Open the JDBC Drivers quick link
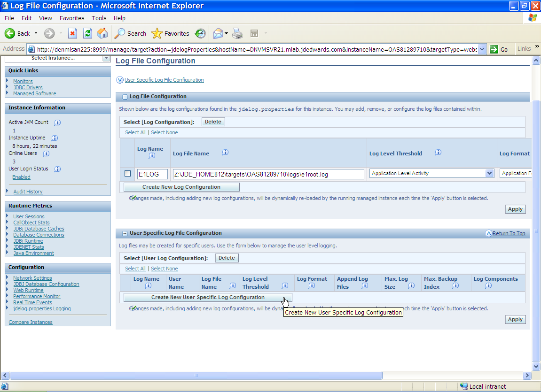 [x=28, y=87]
